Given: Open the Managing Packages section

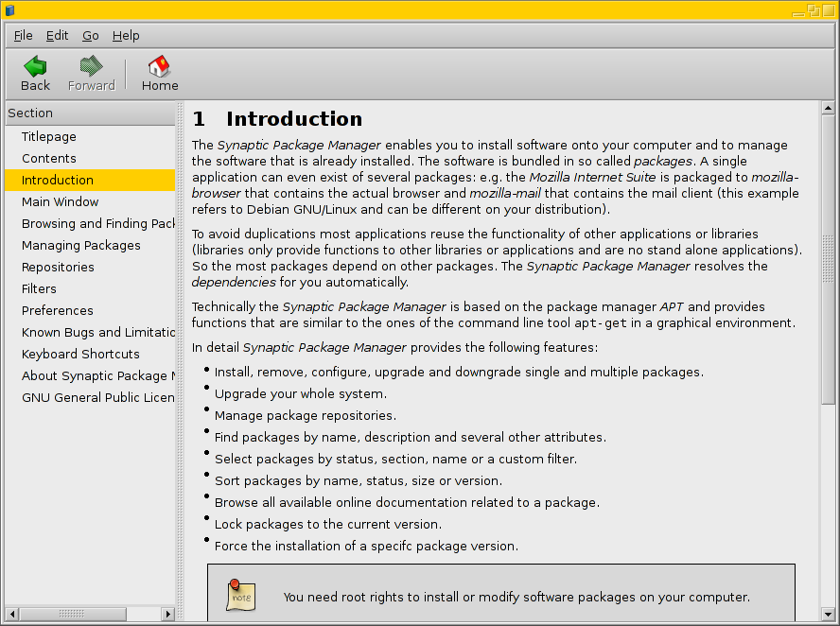Looking at the screenshot, I should (x=81, y=245).
